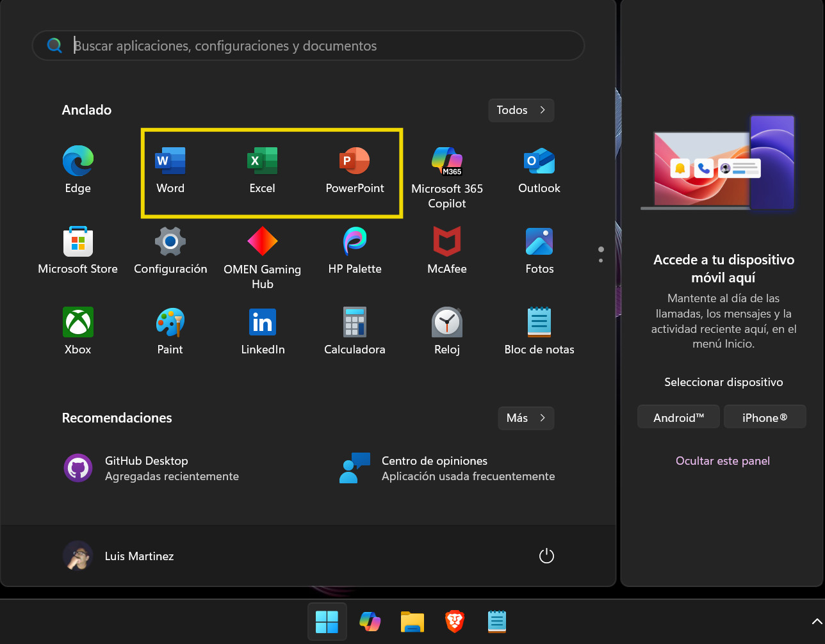Open Excel

coord(262,168)
